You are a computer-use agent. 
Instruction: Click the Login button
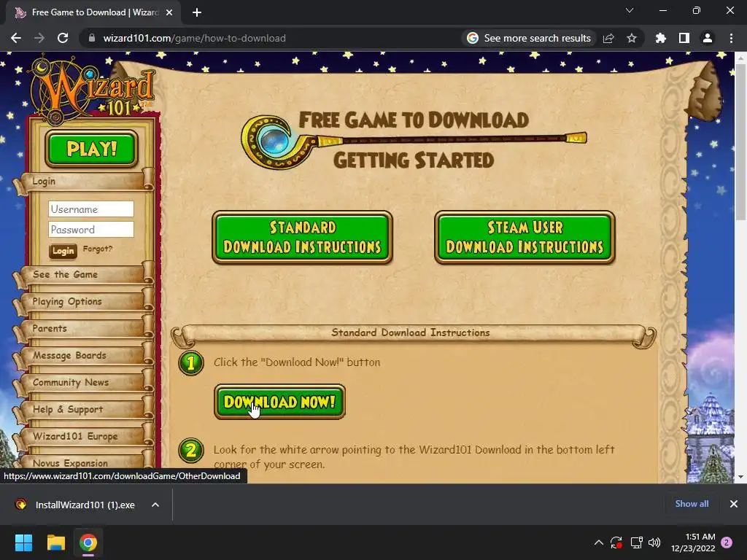coord(63,251)
